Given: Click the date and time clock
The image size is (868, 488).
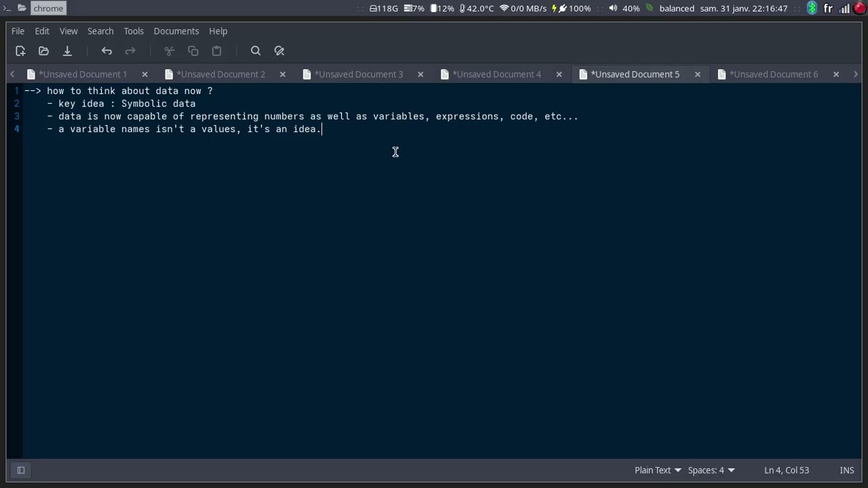Looking at the screenshot, I should [x=744, y=8].
